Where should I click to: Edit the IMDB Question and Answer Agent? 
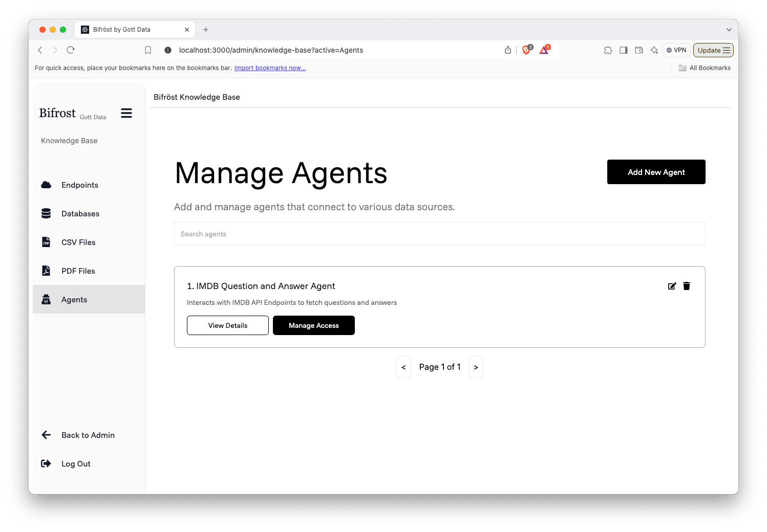point(672,286)
